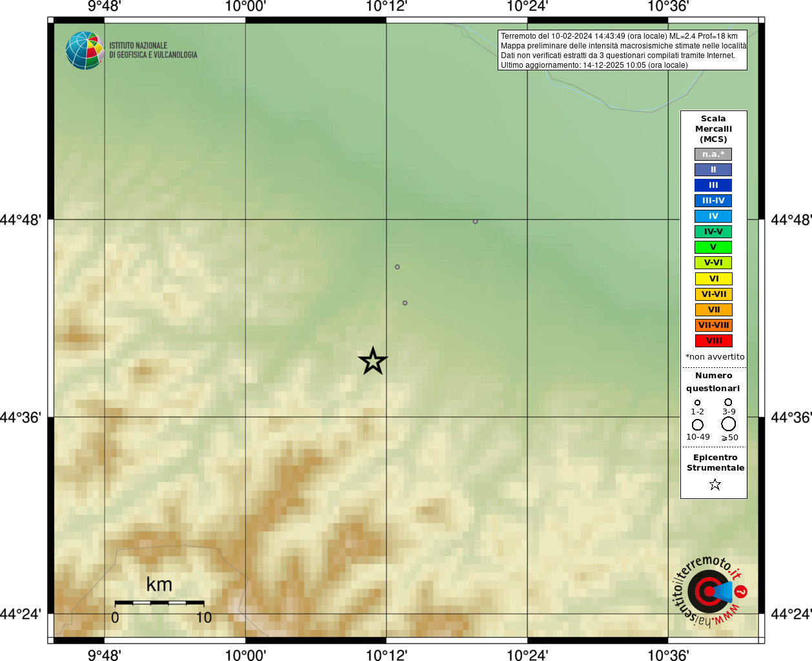The height and width of the screenshot is (661, 812).
Task: Select the yellow intensity VI swatch
Action: (x=713, y=279)
